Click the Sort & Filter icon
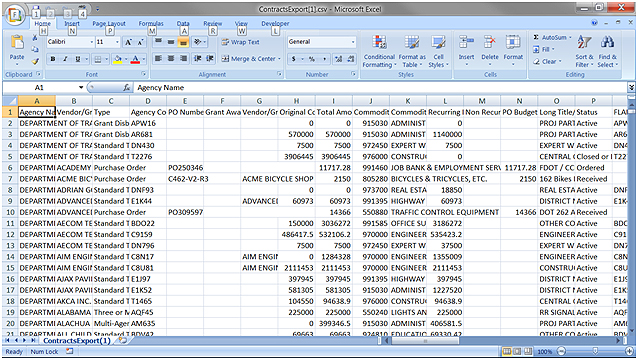The height and width of the screenshot is (360, 638). (x=585, y=42)
